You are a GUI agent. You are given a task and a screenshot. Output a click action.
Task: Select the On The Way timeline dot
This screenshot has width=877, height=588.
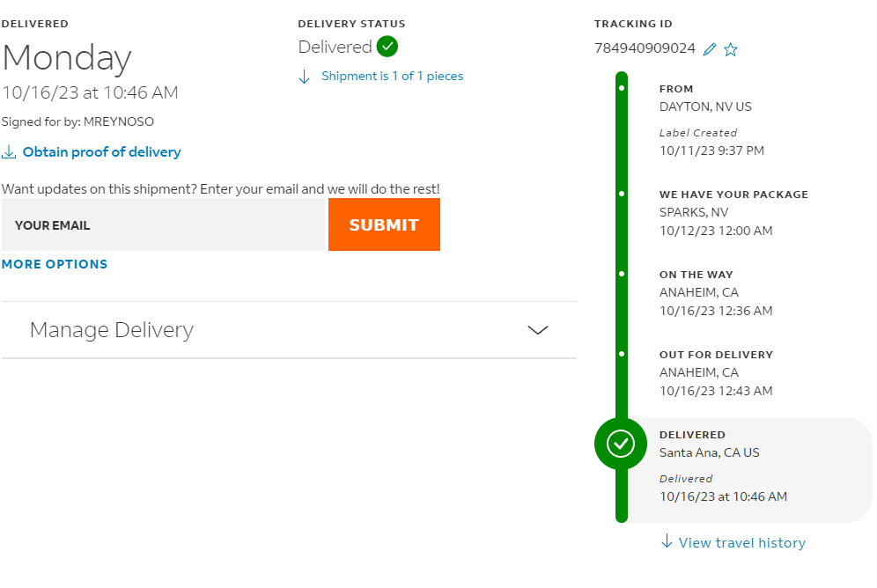622,274
